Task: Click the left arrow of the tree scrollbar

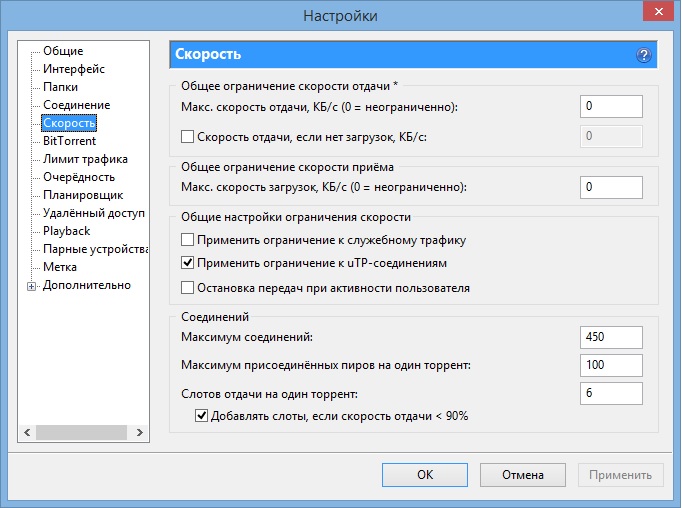Action: point(27,432)
